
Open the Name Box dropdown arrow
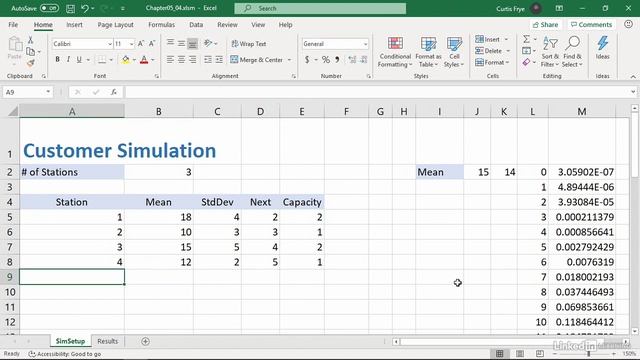48,92
